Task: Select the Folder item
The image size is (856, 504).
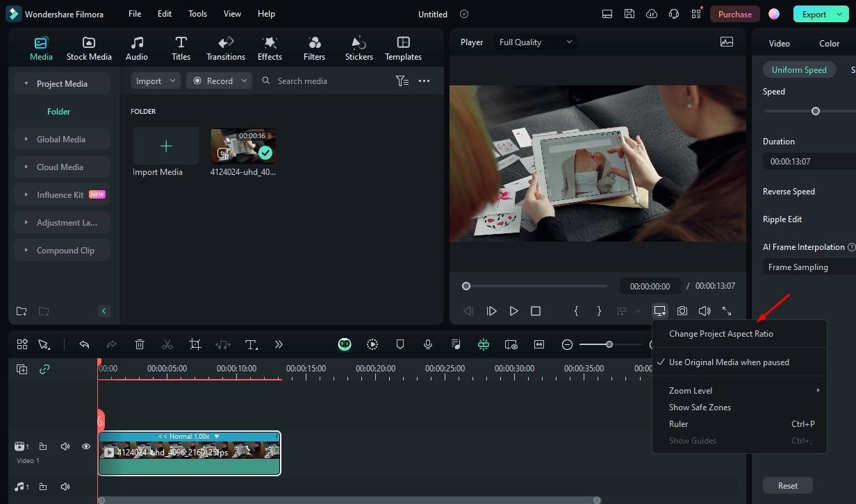Action: pyautogui.click(x=59, y=112)
